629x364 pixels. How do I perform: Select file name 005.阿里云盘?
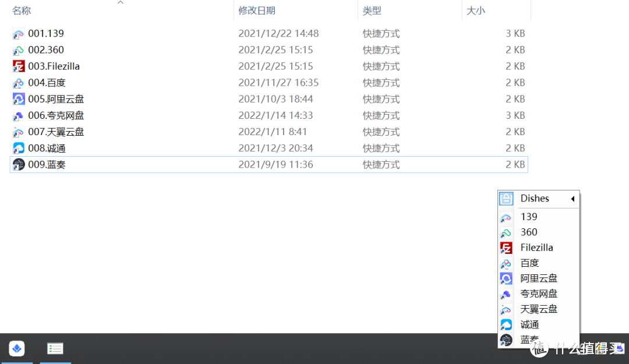click(x=56, y=99)
